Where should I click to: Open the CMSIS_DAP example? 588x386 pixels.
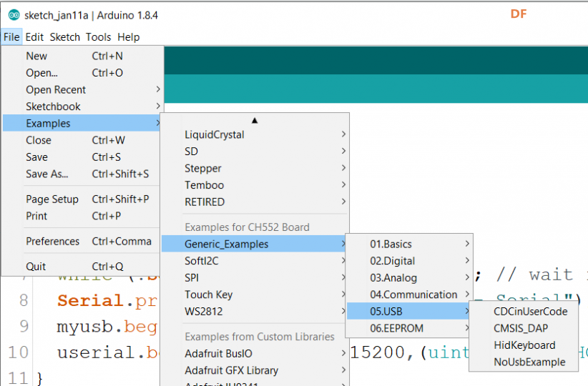click(524, 328)
